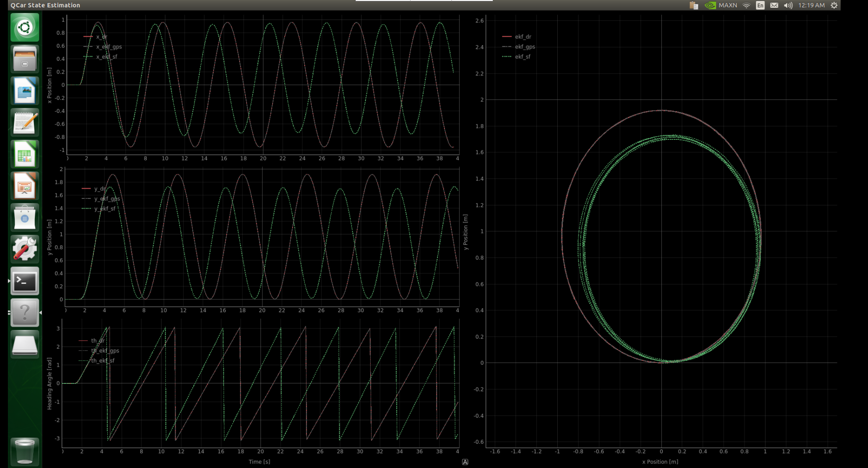868x468 pixels.
Task: Toggle th_dr curve in heading legend
Action: tap(91, 341)
